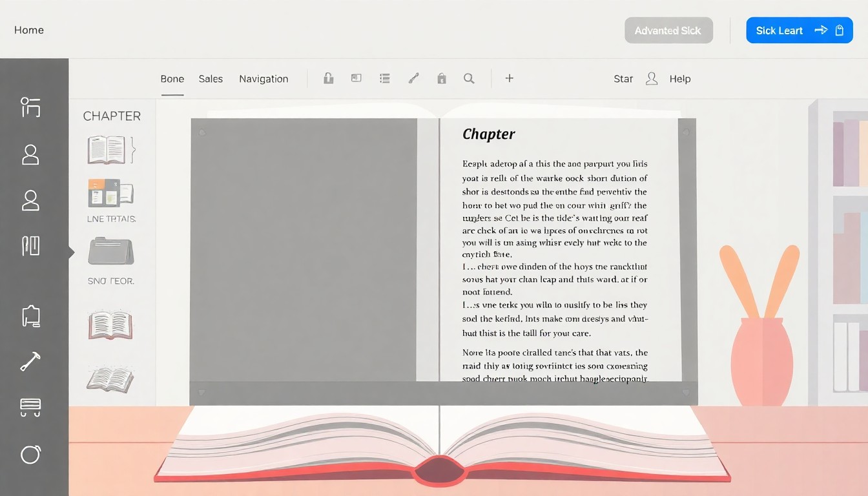This screenshot has height=496, width=868.
Task: Select the image placement icon in the toolbar
Action: click(x=356, y=77)
